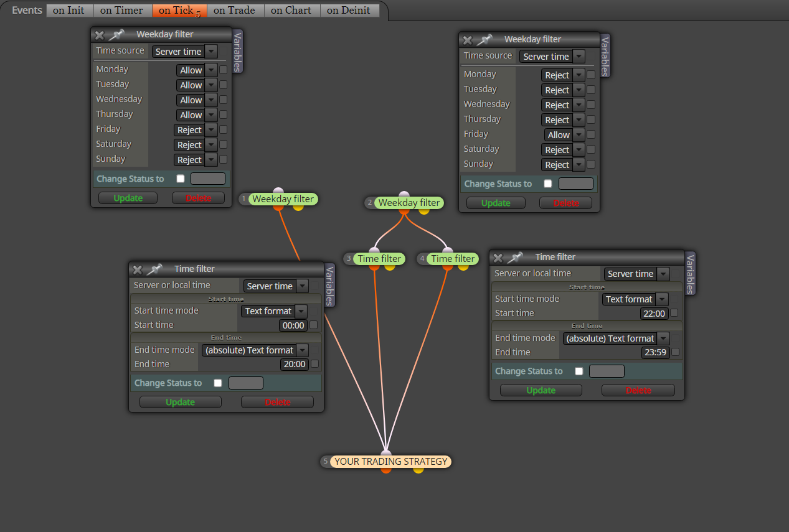Click the Start time field showing 22:00
Screen dimensions: 789x532
[x=654, y=314]
